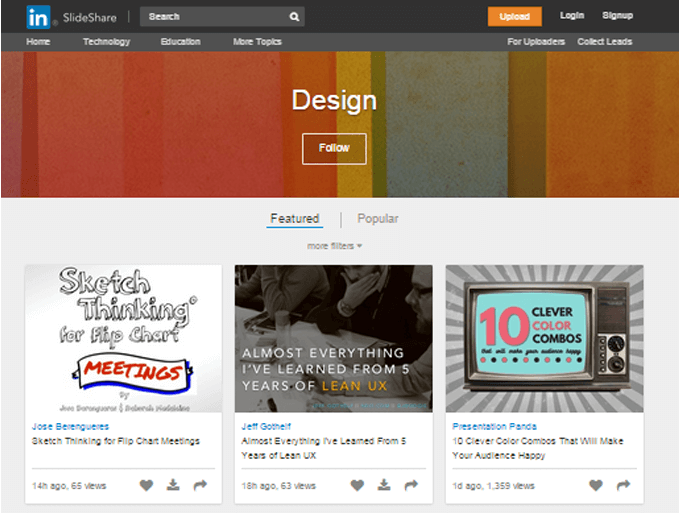The height and width of the screenshot is (513, 680).
Task: Click the Design page heading
Action: pos(334,101)
